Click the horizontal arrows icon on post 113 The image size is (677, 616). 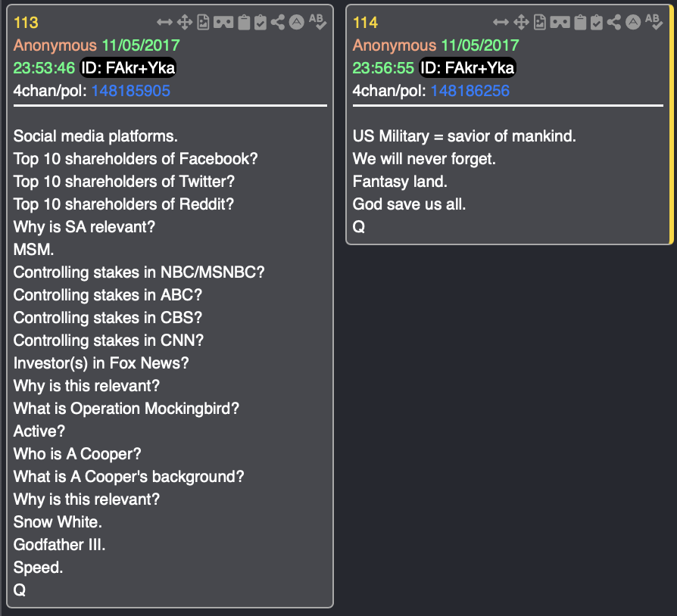(164, 23)
